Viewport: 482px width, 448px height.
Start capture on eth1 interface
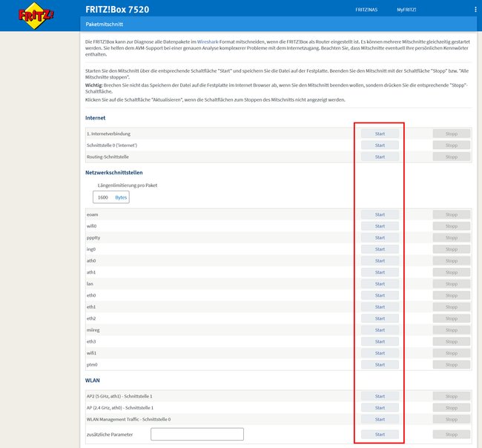tap(380, 307)
